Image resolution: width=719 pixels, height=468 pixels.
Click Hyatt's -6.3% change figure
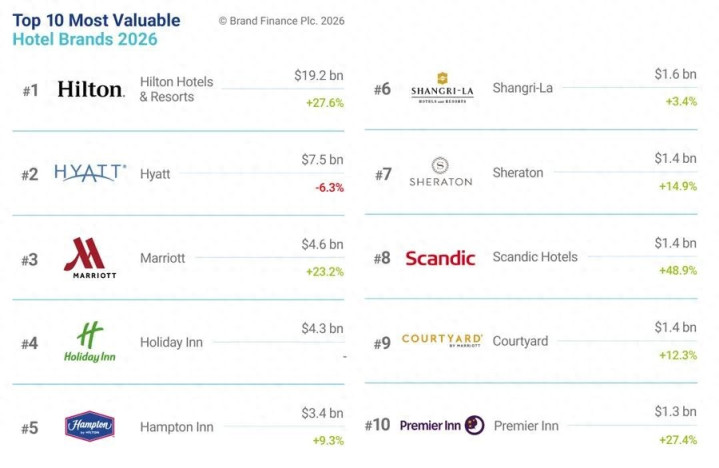point(329,187)
